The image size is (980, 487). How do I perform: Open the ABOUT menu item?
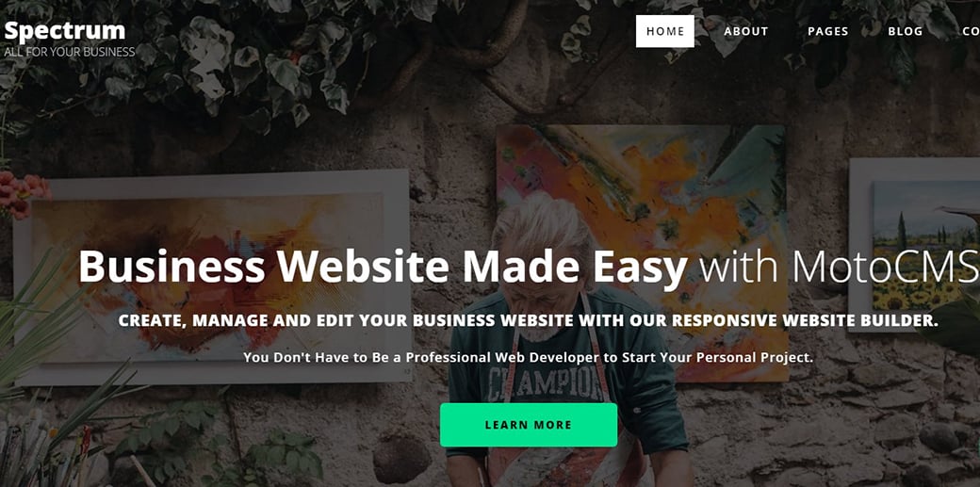pyautogui.click(x=746, y=31)
